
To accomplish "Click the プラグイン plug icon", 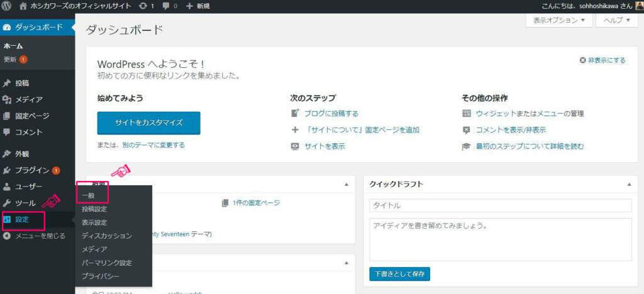I will [x=6, y=171].
